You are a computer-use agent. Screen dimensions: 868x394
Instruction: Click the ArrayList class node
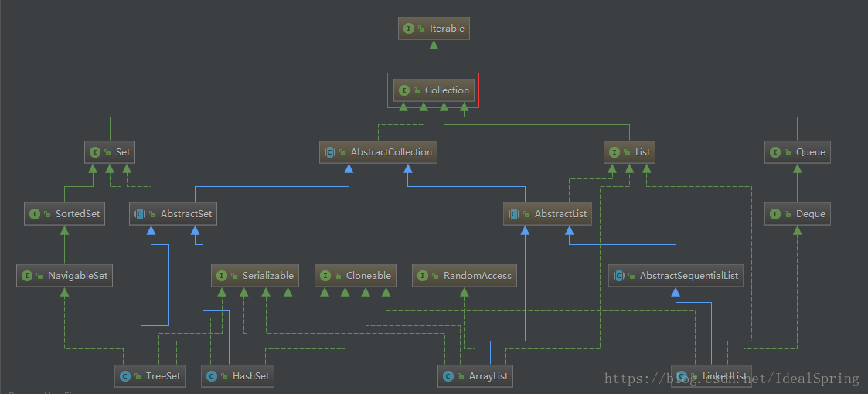(476, 376)
